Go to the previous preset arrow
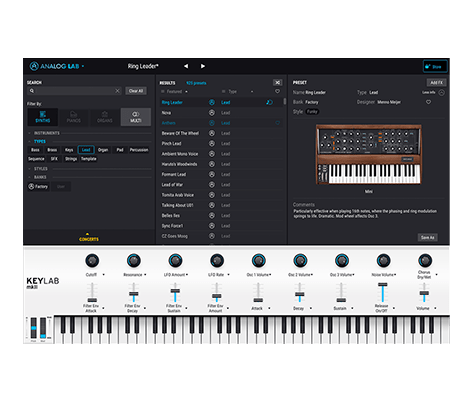 [x=186, y=66]
